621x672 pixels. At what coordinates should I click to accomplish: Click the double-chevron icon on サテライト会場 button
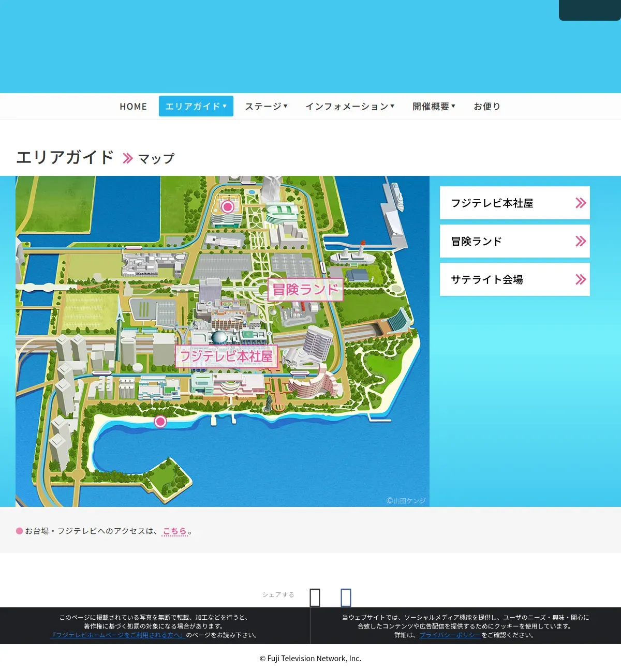[581, 279]
